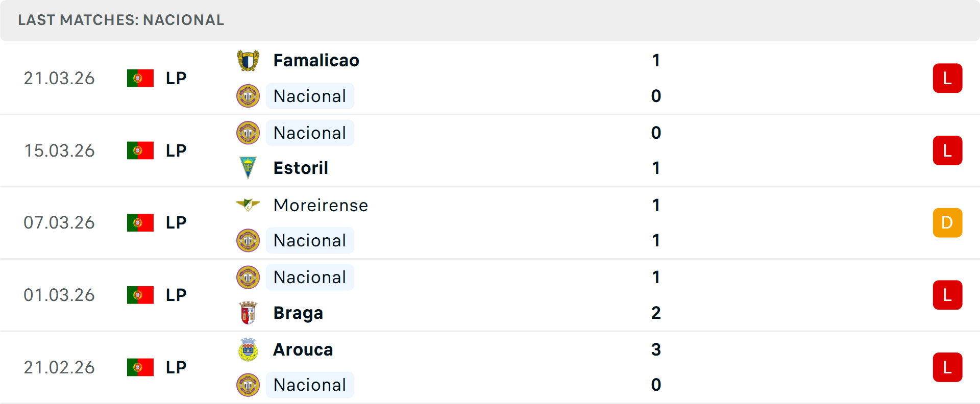Click the Last Matches: Nacional header
Screen dimensions: 980x404
coord(121,20)
